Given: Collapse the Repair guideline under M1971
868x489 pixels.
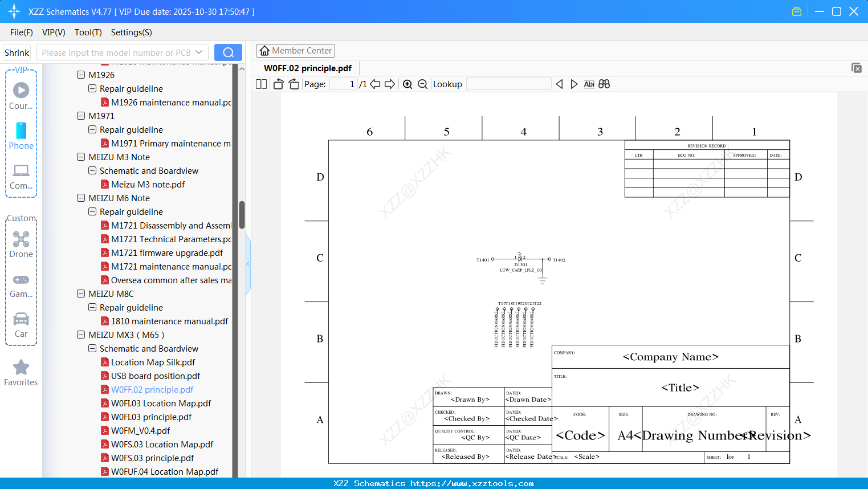Looking at the screenshot, I should 92,129.
